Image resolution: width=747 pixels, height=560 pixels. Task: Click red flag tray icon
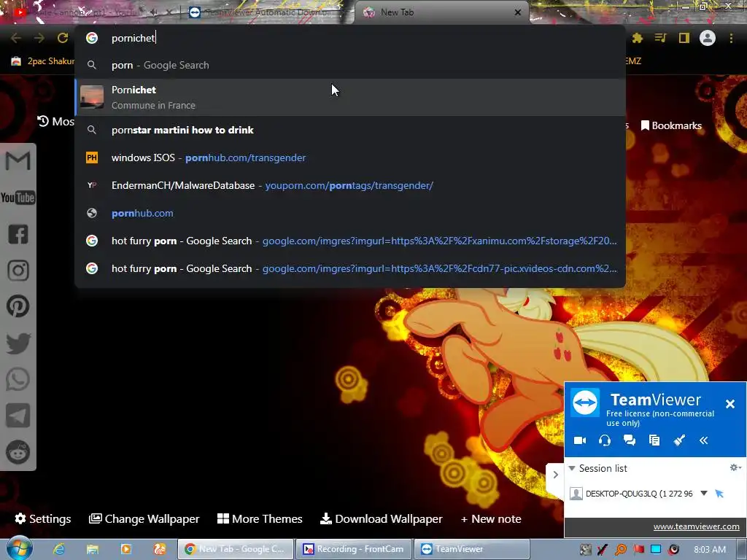pos(638,550)
